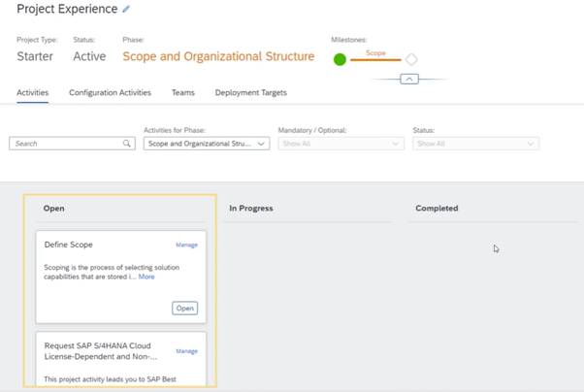Image resolution: width=584 pixels, height=392 pixels.
Task: Select the diamond-shaped milestone marker
Action: point(411,59)
